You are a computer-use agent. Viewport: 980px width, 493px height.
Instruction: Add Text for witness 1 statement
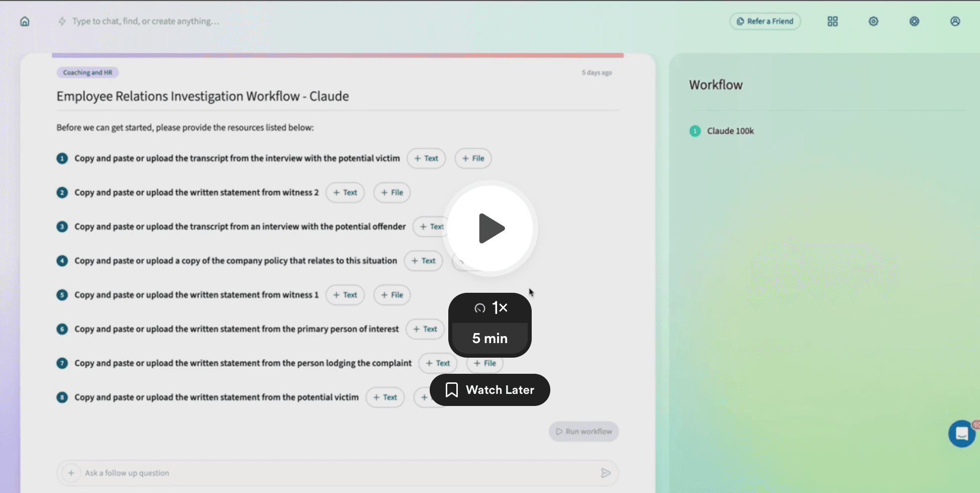point(345,295)
